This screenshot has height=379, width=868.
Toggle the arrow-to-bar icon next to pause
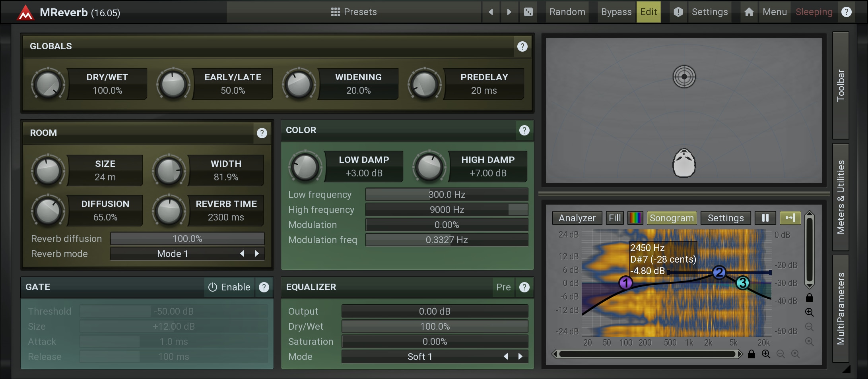point(790,218)
